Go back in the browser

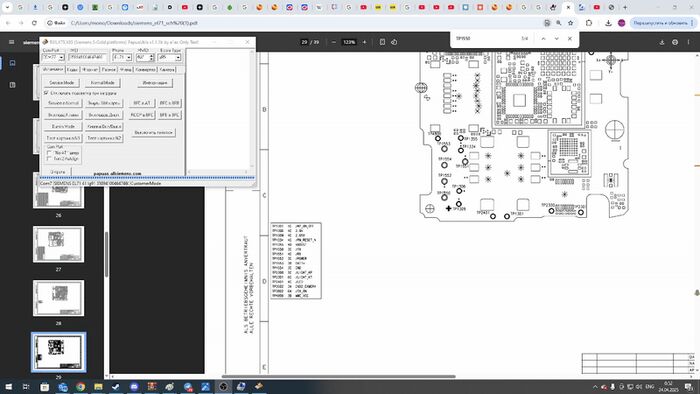[x=8, y=23]
